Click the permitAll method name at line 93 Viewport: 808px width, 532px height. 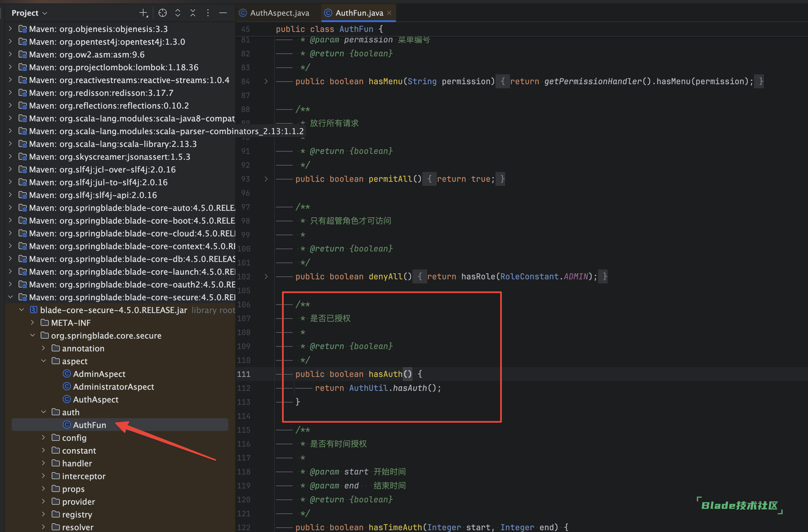pos(390,179)
